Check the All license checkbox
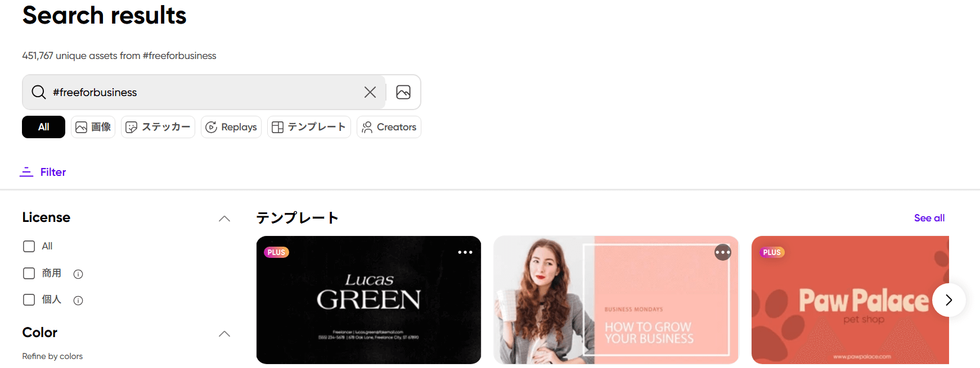980x368 pixels. tap(29, 246)
